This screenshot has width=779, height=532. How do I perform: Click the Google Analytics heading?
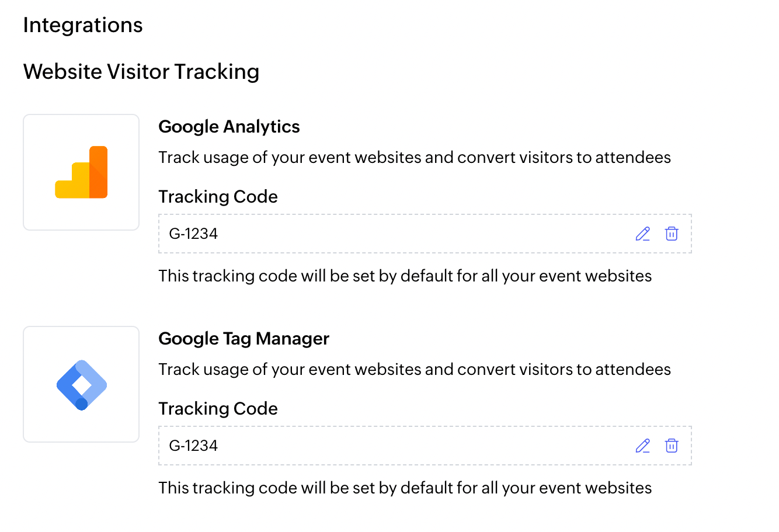(229, 127)
